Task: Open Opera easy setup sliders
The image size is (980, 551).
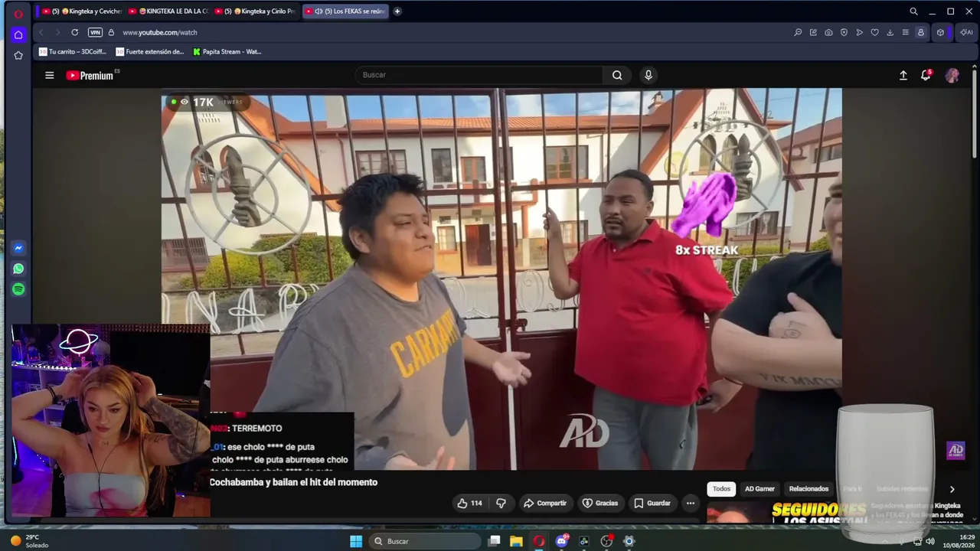Action: (905, 32)
